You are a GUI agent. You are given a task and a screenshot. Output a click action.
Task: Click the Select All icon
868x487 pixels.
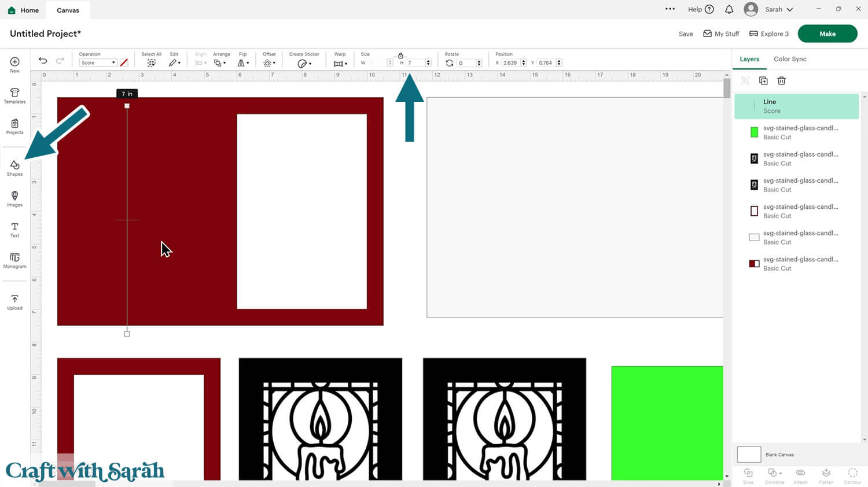151,63
